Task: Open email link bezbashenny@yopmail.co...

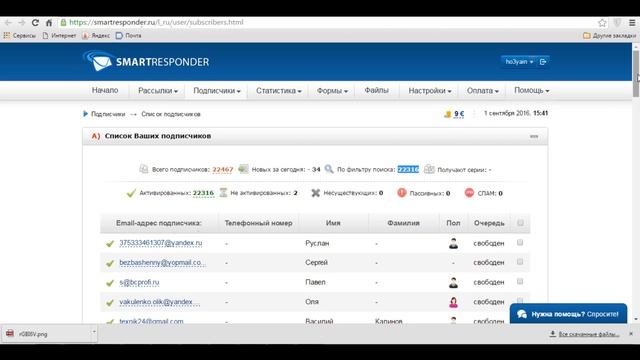Action: (x=162, y=262)
